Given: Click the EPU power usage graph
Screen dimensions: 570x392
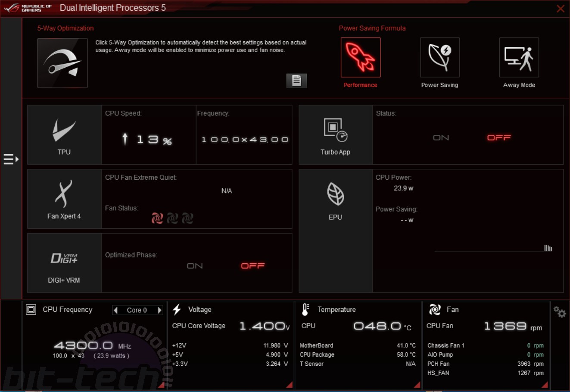Looking at the screenshot, I should [493, 248].
